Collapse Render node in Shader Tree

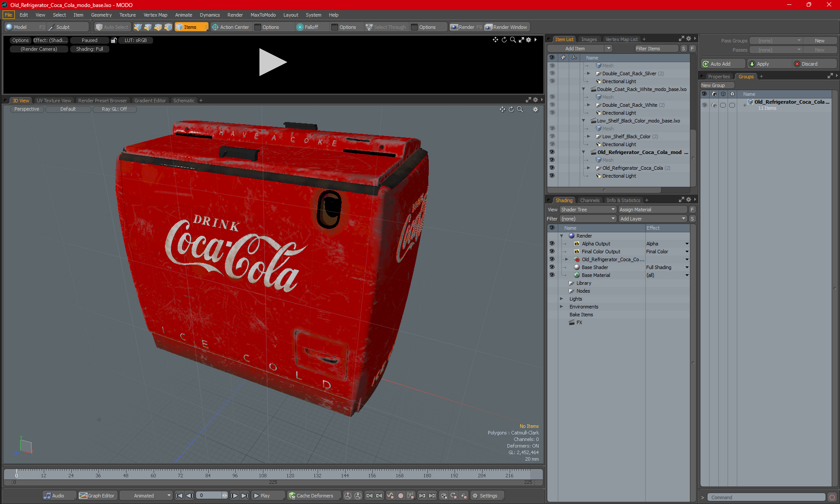[x=561, y=236]
